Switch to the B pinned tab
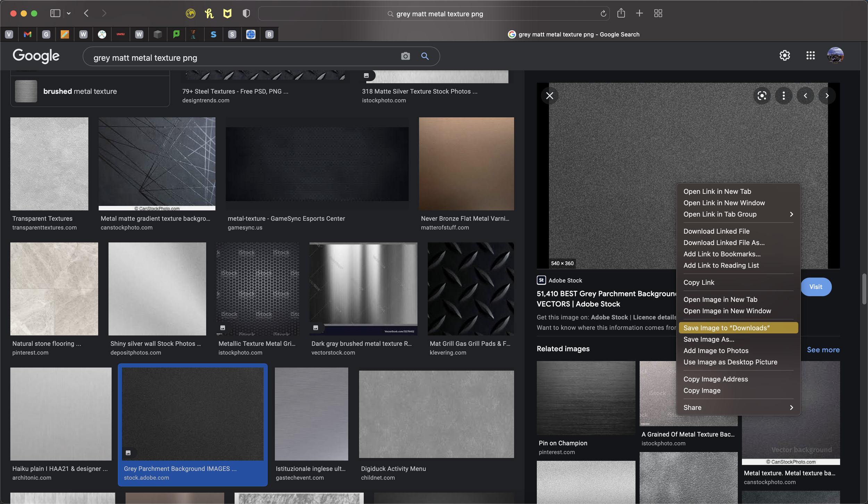Image resolution: width=868 pixels, height=504 pixels. 269,34
